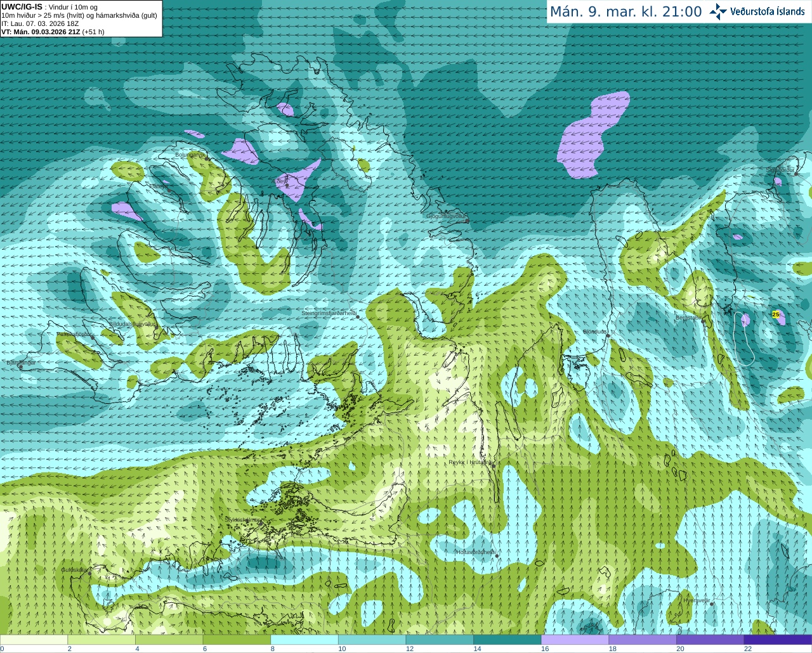Viewport: 812px width, 653px height.
Task: Click the Æðey station dot
Action: click(x=287, y=186)
